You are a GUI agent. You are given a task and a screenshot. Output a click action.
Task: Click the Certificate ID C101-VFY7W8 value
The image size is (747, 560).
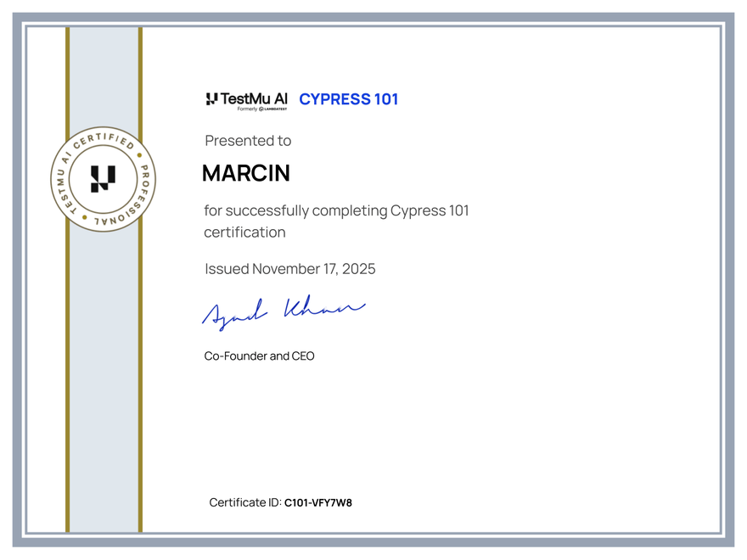[318, 502]
